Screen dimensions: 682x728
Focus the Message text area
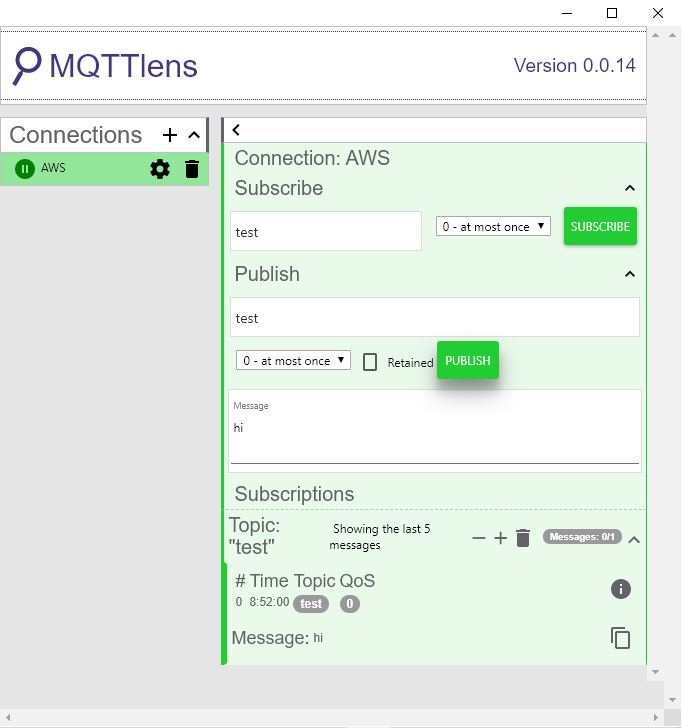click(x=435, y=431)
